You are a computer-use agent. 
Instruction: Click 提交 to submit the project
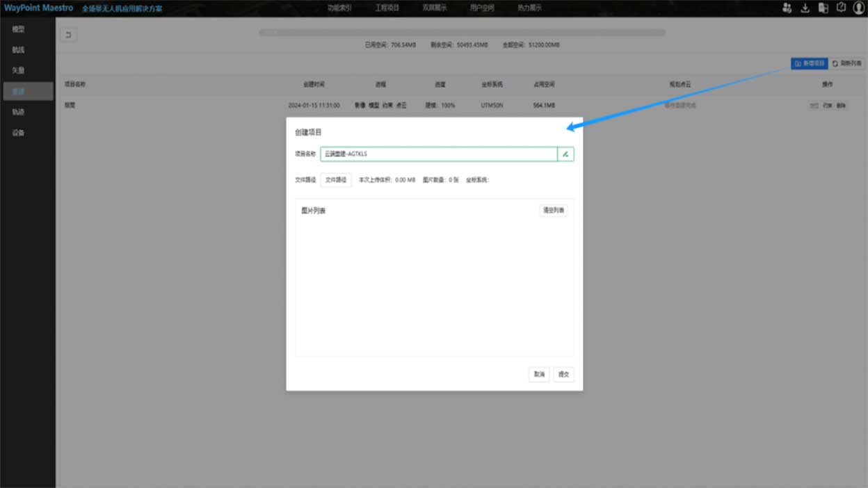pyautogui.click(x=563, y=375)
